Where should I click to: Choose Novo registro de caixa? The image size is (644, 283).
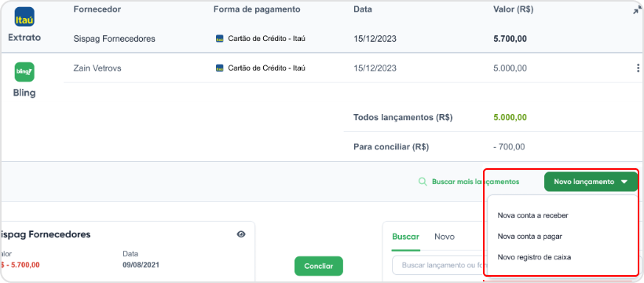click(x=534, y=257)
